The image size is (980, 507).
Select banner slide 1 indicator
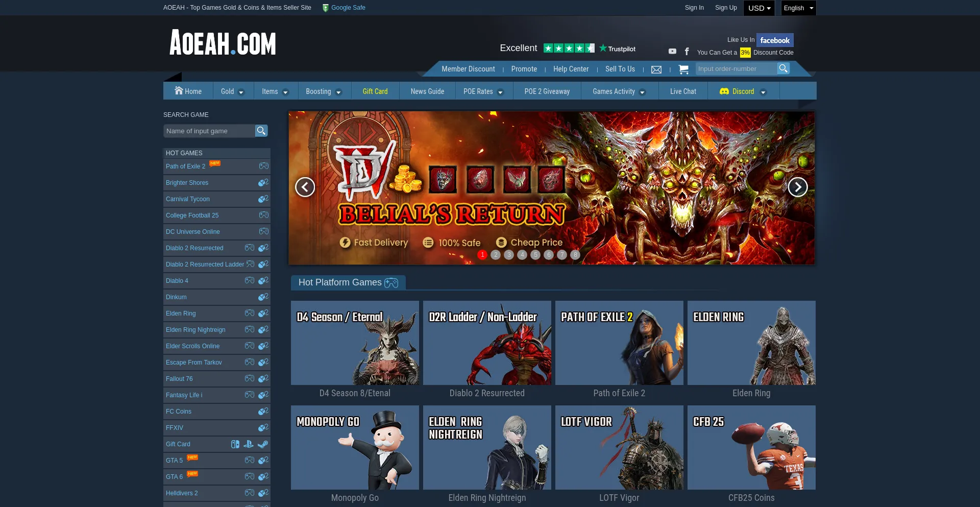[482, 255]
